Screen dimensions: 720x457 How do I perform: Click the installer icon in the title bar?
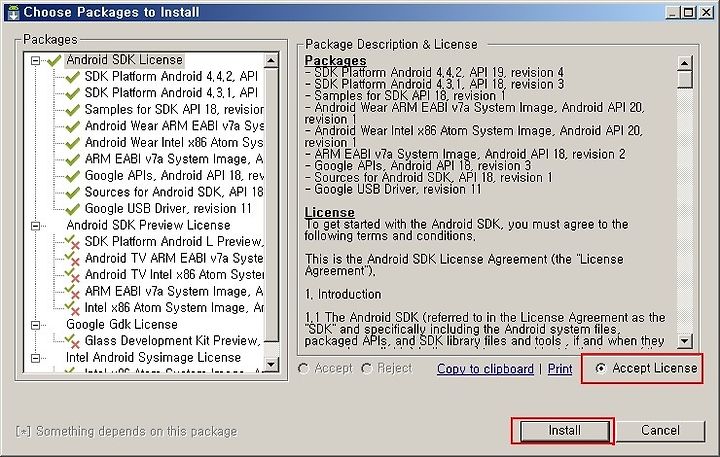pyautogui.click(x=13, y=12)
